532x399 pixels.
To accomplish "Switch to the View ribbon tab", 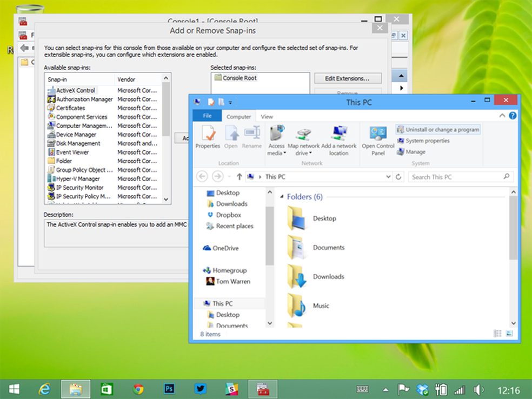I will [267, 116].
